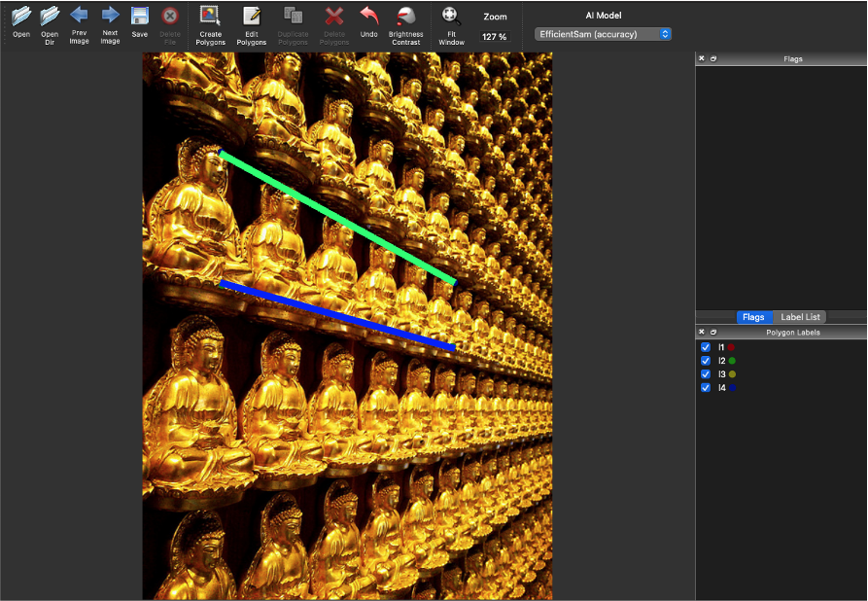Close the Polygon Labels panel
Viewport: 868px width, 601px height.
click(702, 333)
